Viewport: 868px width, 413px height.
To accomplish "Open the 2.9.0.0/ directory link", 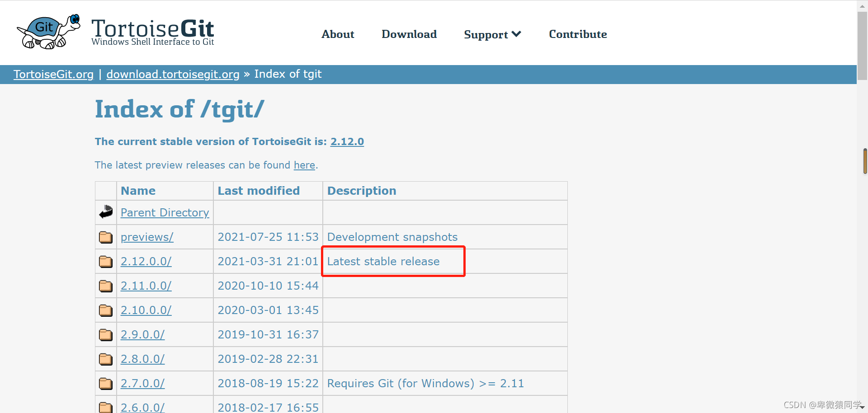I will [142, 334].
